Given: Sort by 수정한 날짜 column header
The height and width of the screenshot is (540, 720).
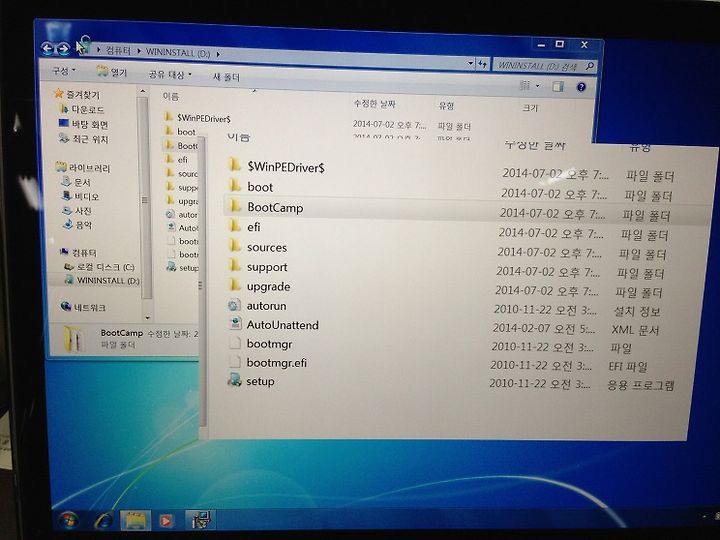Looking at the screenshot, I should pyautogui.click(x=375, y=104).
